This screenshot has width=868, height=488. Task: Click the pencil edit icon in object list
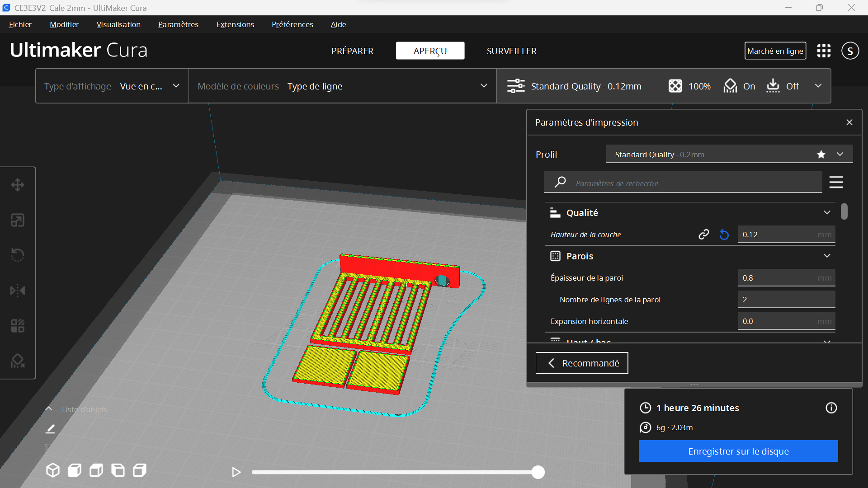point(50,429)
